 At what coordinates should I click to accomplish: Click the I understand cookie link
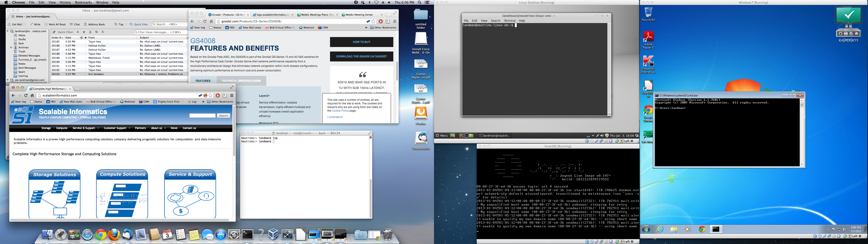[335, 117]
